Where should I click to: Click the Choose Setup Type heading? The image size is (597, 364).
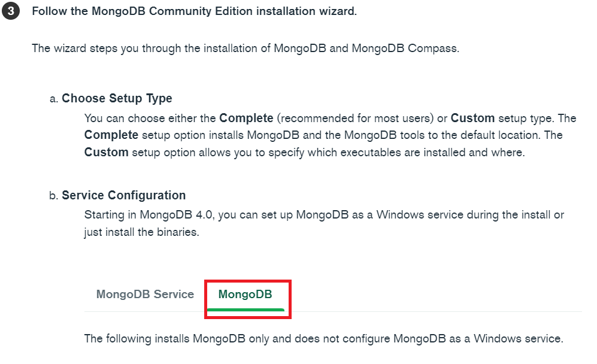coord(117,98)
